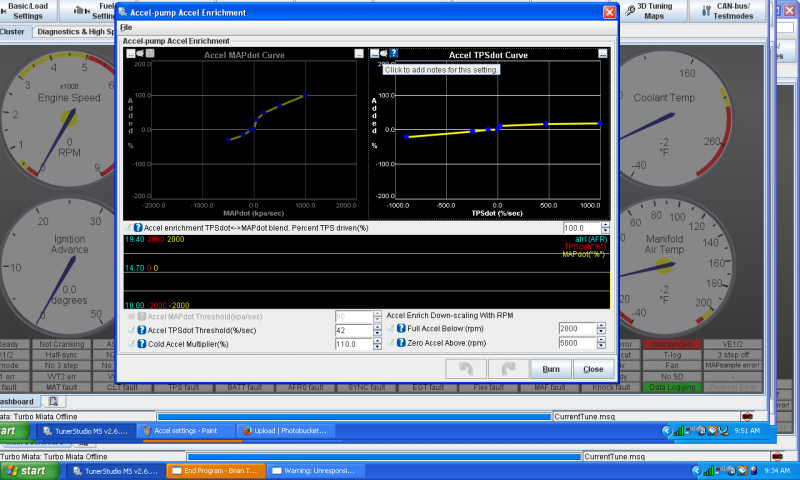
Task: Expand the Accel MAPdot Curve graph
Action: click(x=359, y=54)
